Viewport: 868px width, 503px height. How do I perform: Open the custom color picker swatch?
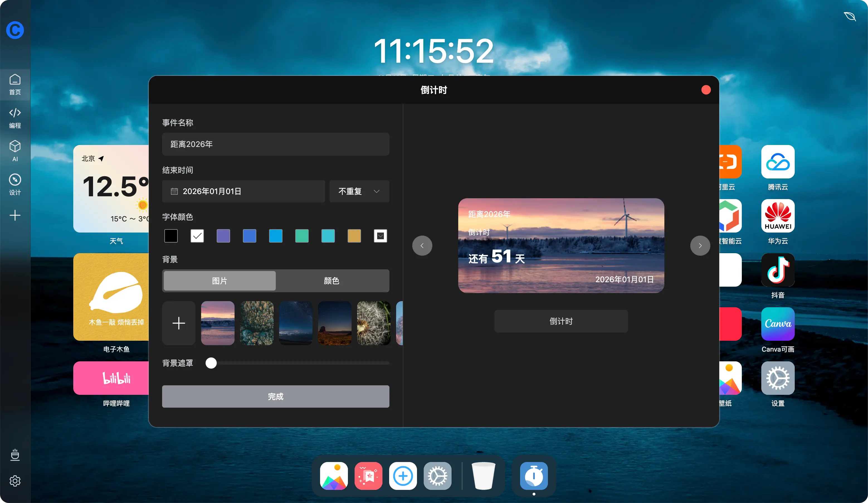point(380,236)
